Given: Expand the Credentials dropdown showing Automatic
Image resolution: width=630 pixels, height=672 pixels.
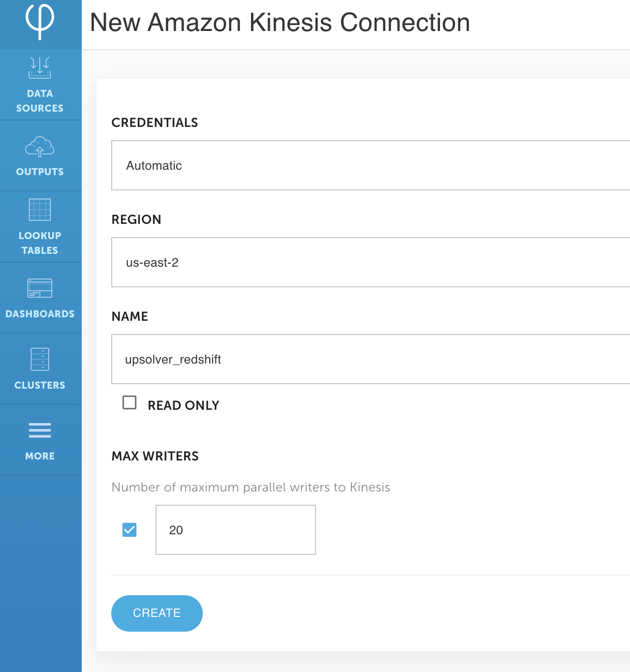Looking at the screenshot, I should 371,165.
